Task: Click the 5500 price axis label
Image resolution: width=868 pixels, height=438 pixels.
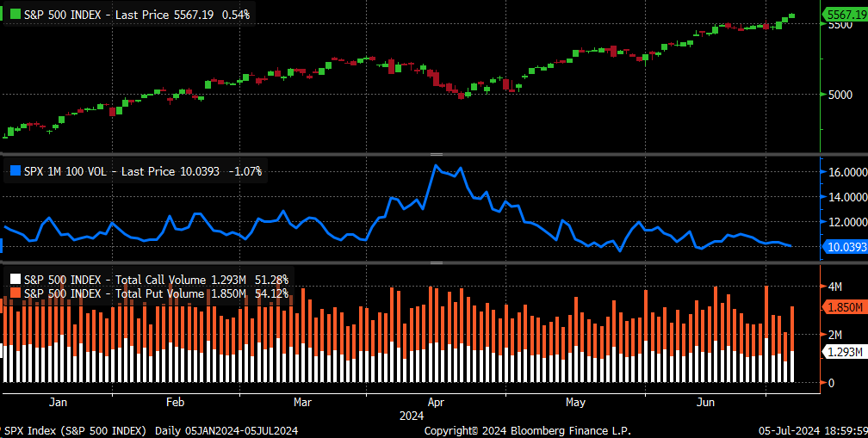Action: [x=840, y=26]
